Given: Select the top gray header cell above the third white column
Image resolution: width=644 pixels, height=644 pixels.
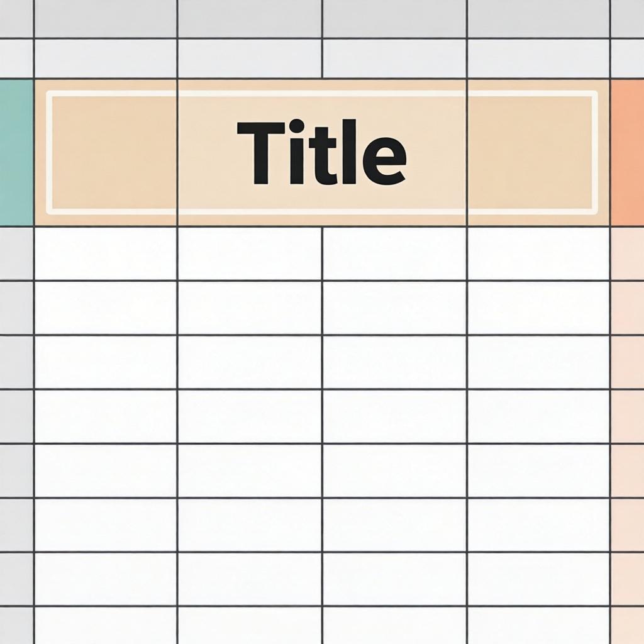Looking at the screenshot, I should click(x=394, y=18).
